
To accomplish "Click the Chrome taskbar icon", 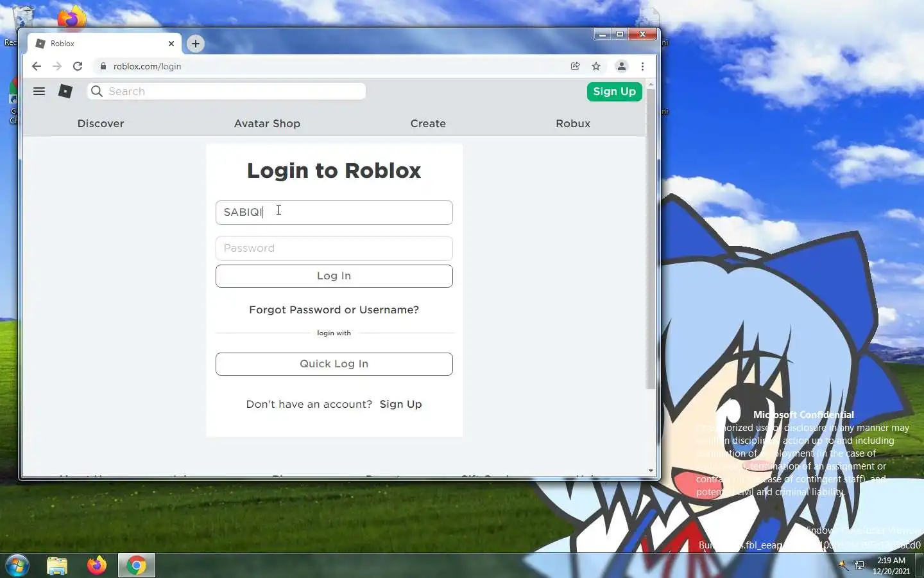I will (x=136, y=566).
